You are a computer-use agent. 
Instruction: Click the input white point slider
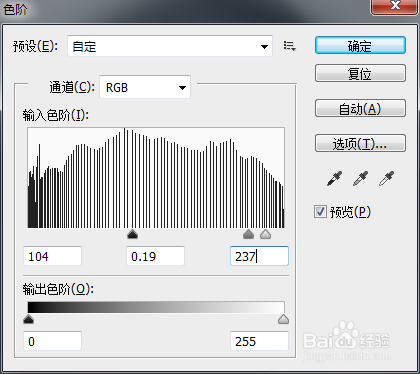[x=265, y=234]
